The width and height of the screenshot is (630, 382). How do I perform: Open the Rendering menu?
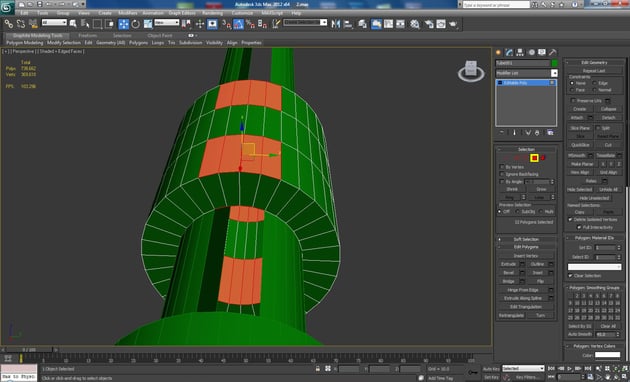coord(213,13)
